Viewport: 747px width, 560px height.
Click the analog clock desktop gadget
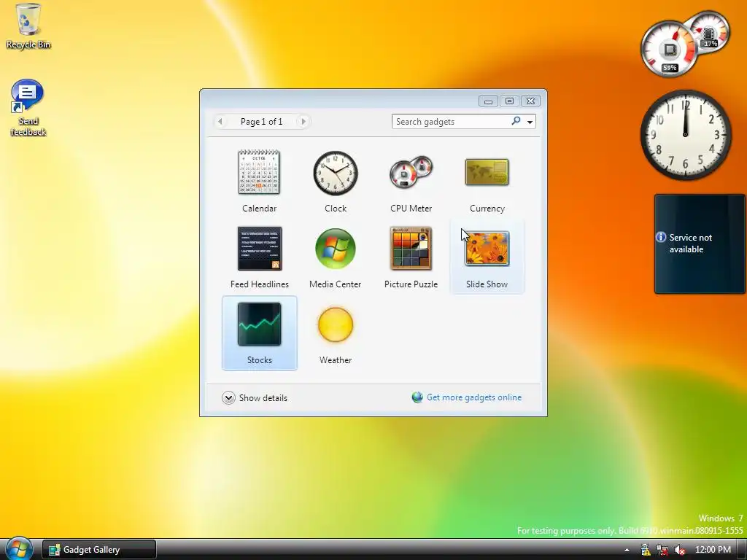coord(686,134)
